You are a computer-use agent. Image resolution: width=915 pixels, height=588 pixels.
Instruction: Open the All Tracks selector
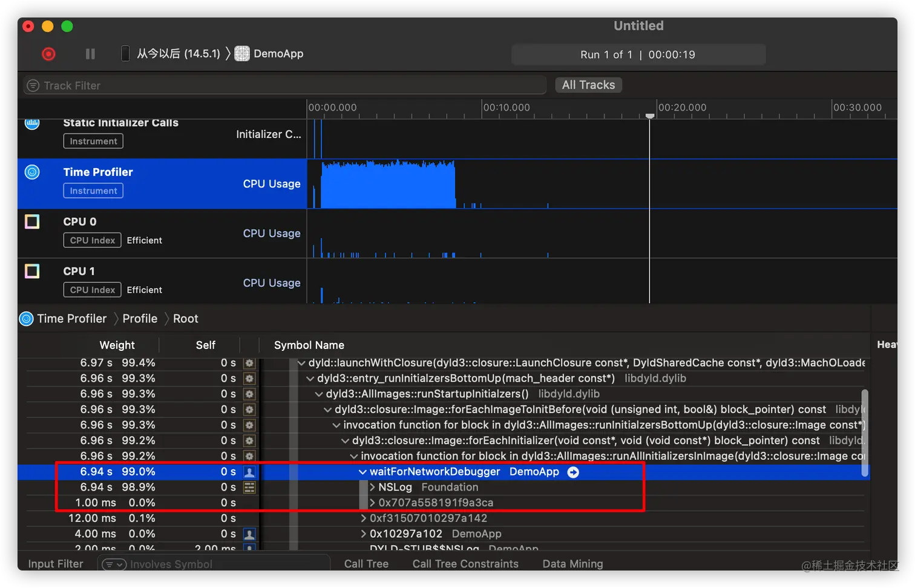click(x=588, y=85)
